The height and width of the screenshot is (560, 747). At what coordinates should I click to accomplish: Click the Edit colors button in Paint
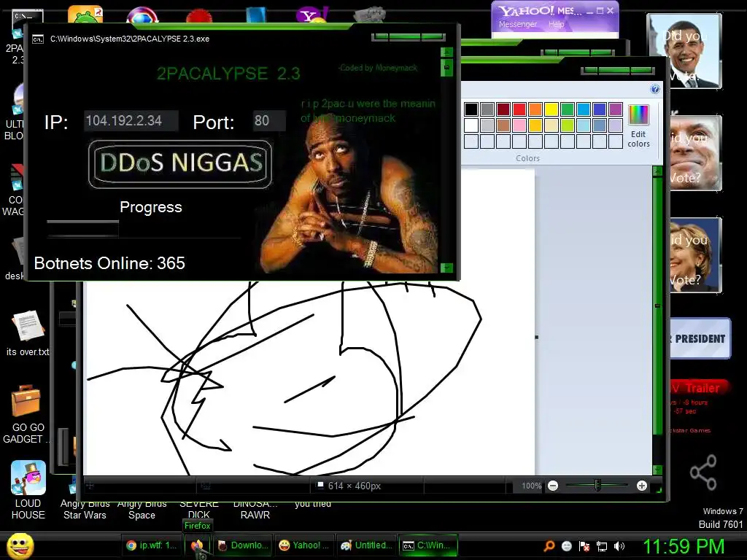click(x=638, y=126)
